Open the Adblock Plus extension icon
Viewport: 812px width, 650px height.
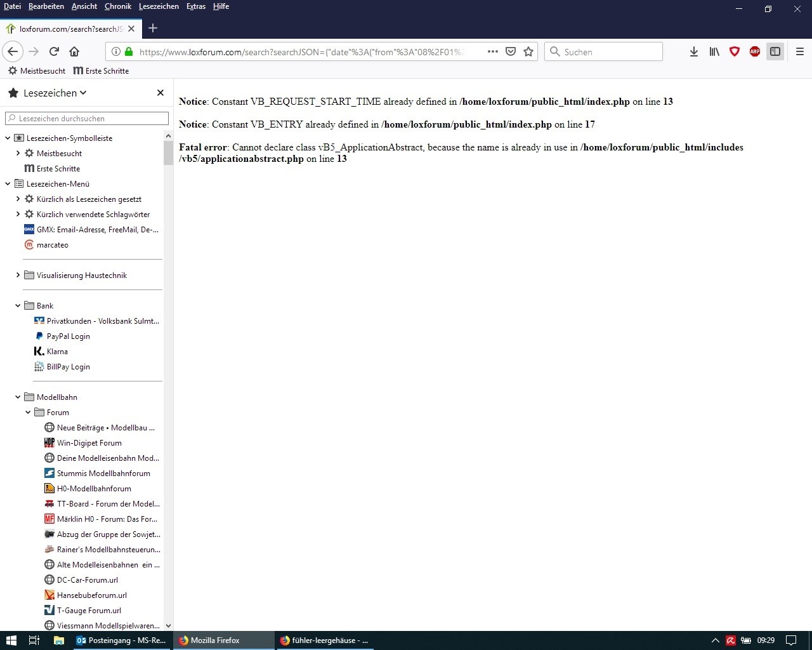pyautogui.click(x=755, y=51)
